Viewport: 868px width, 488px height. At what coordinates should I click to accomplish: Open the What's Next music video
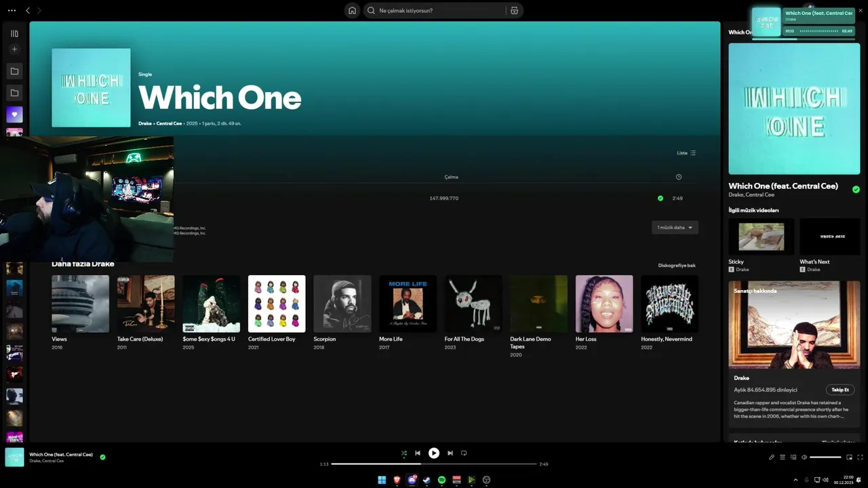point(830,237)
